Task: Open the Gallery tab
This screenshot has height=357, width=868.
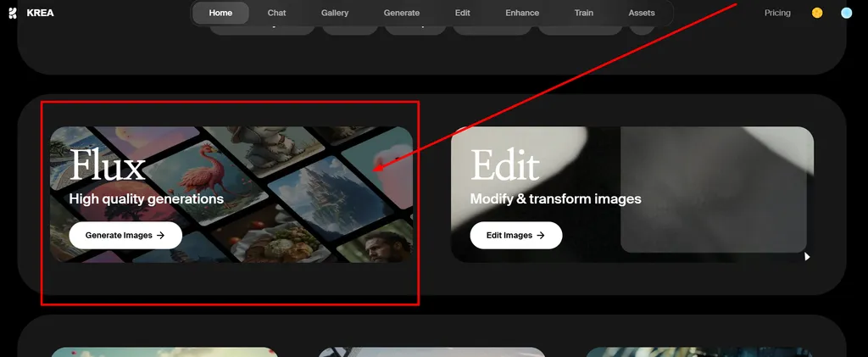Action: coord(335,13)
